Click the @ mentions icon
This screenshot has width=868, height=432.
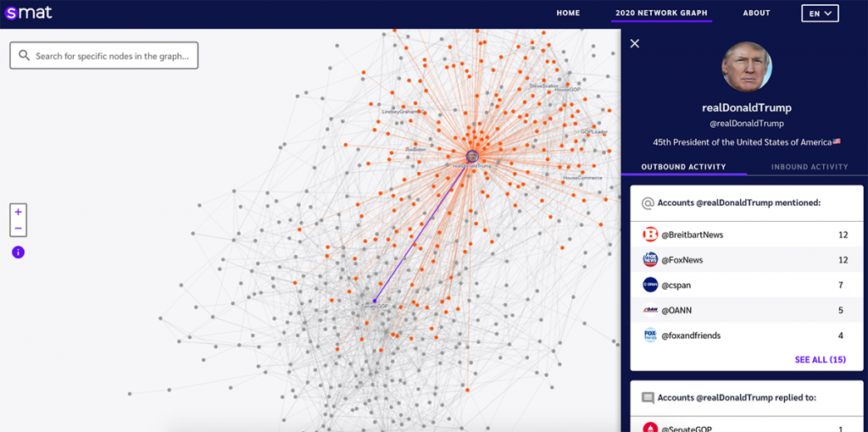(647, 203)
